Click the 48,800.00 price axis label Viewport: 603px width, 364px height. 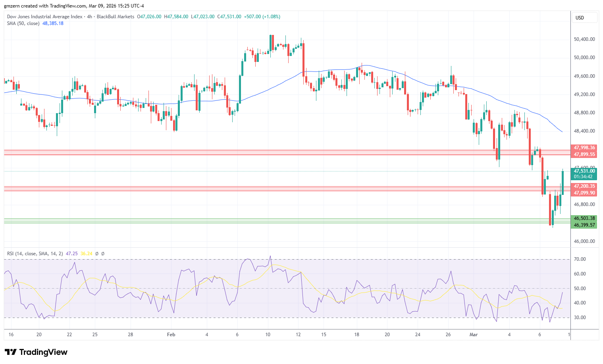584,113
